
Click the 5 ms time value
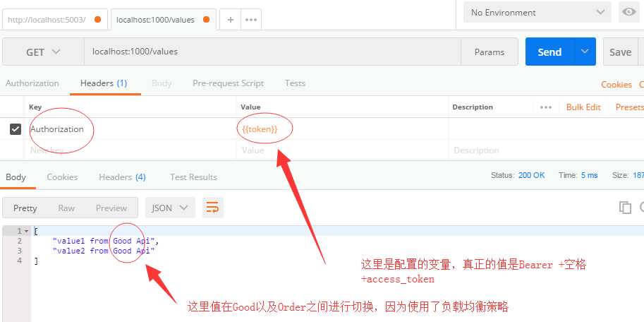[x=589, y=175]
